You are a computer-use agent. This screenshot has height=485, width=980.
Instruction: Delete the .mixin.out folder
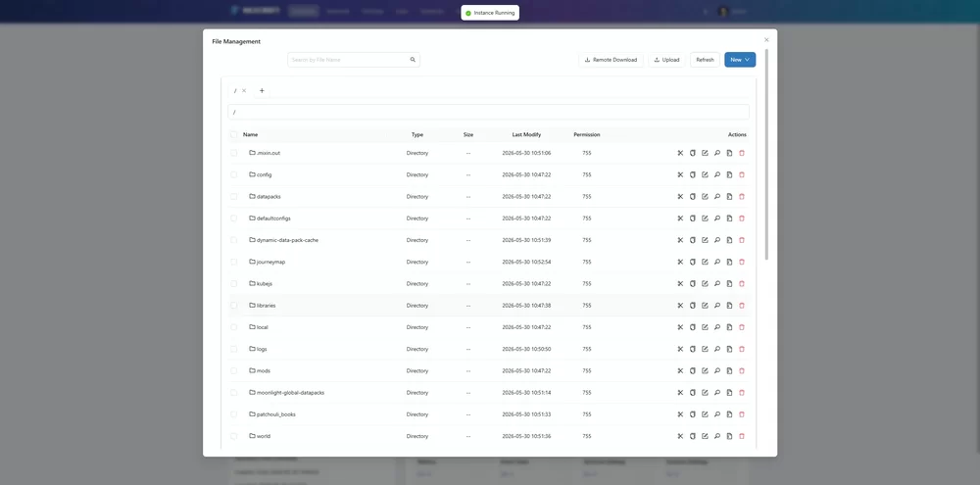[x=742, y=153]
